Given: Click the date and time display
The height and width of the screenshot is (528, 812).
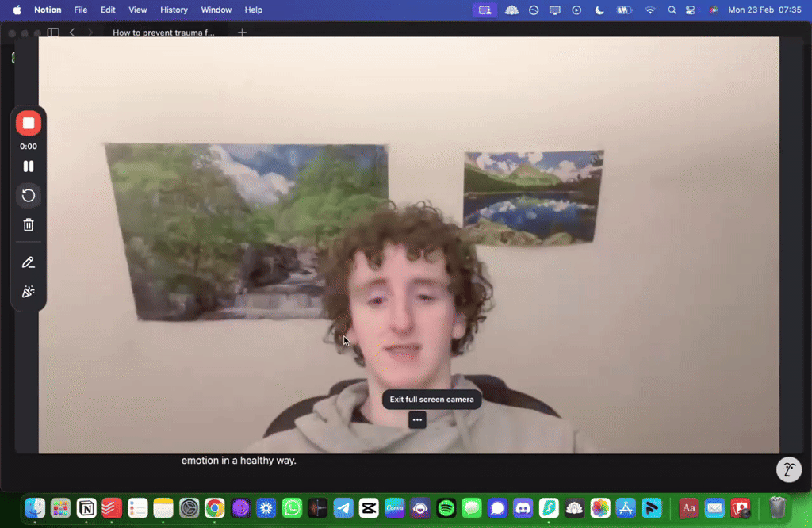Looking at the screenshot, I should 764,10.
